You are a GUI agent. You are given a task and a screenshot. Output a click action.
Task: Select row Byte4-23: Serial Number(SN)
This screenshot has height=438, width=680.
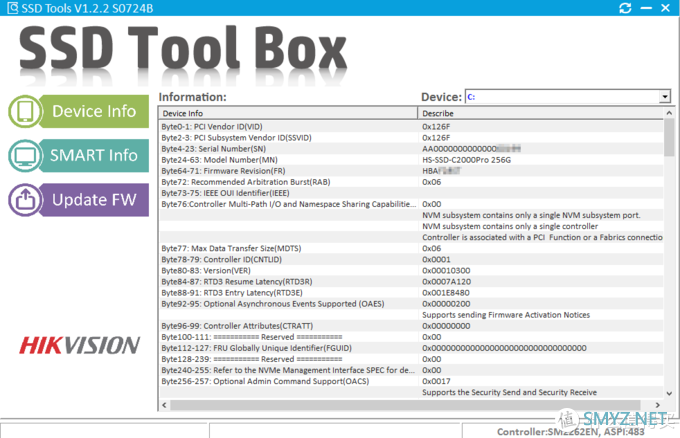[411, 149]
